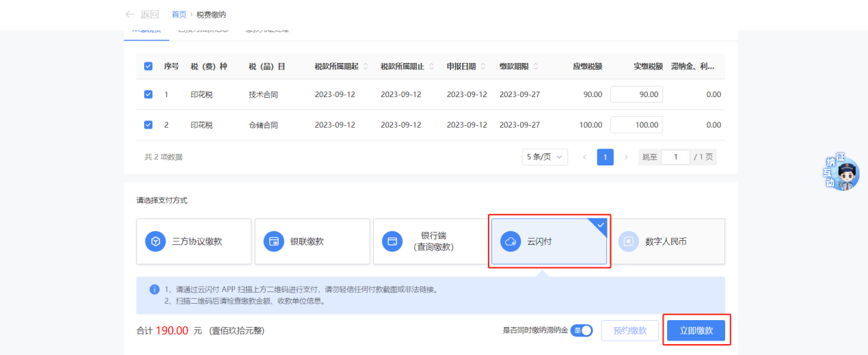Click the 银行端 (查询缴款) icon
The width and height of the screenshot is (868, 355).
[x=392, y=241]
